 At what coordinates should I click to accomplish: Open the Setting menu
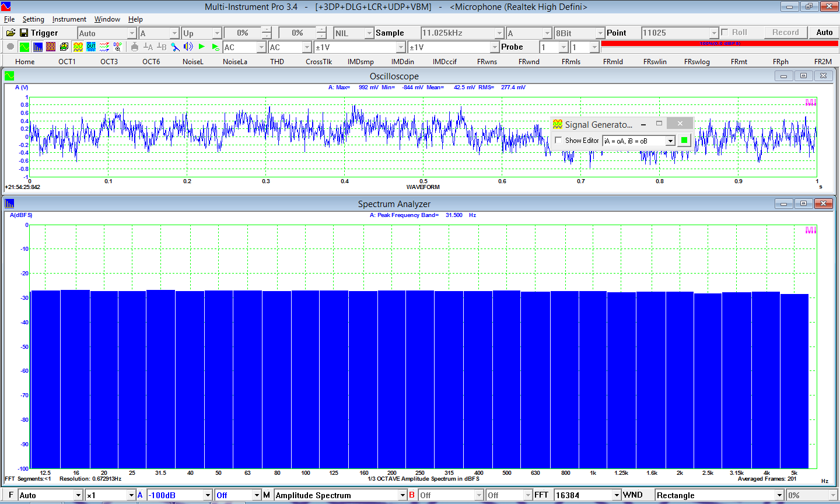pos(33,19)
